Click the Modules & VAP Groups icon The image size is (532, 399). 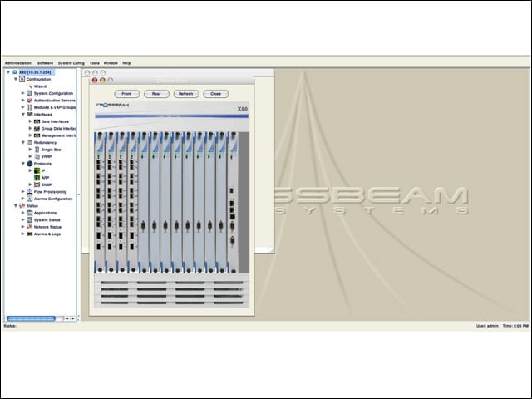point(30,107)
